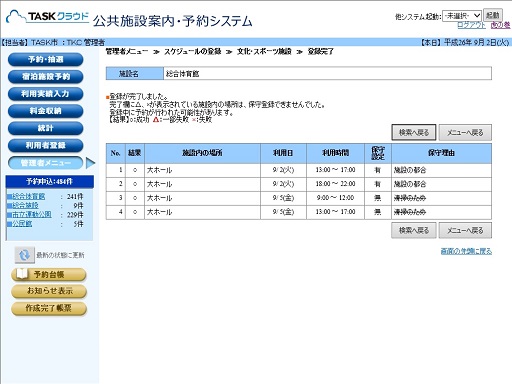512x384 pixels.
Task: Click the 利用日 column header
Action: point(283,153)
